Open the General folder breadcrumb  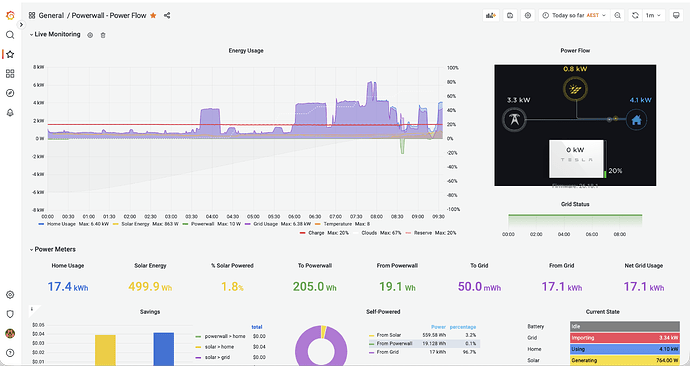(x=51, y=15)
